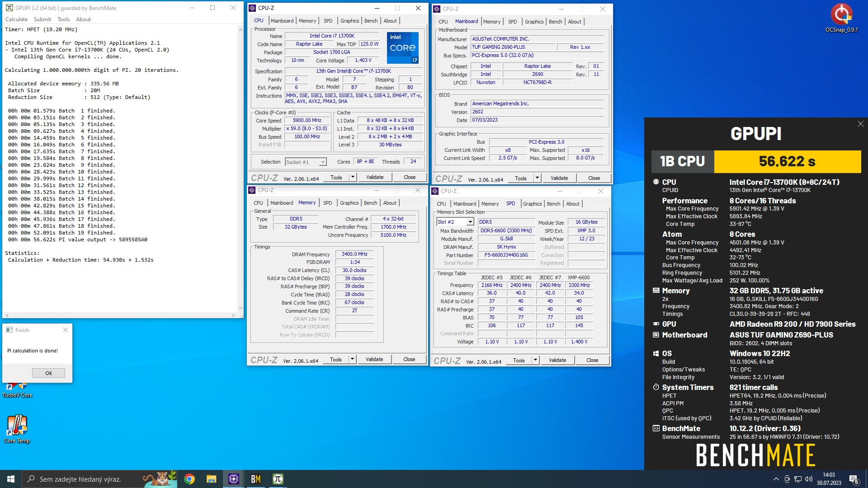
Task: Open the Submit menu in GPUPI
Action: (42, 19)
